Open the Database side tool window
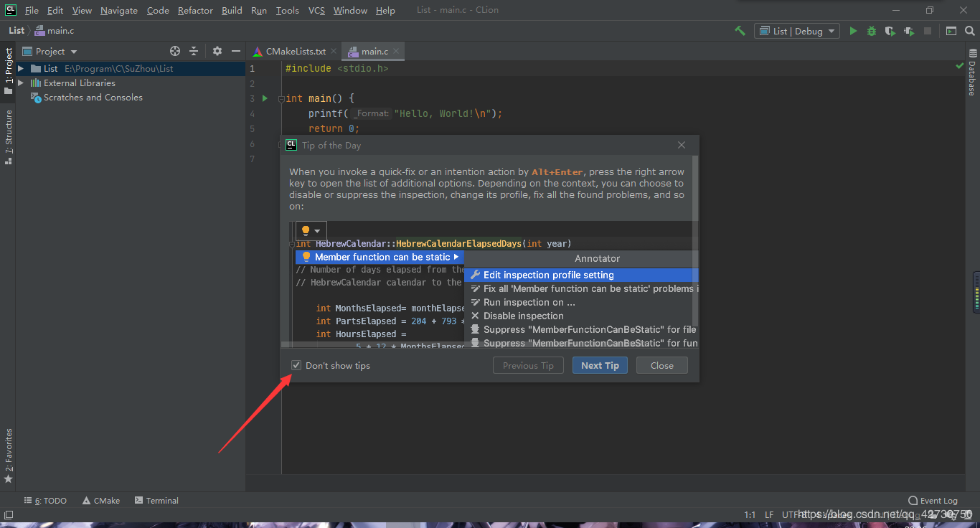This screenshot has height=528, width=980. 973,72
